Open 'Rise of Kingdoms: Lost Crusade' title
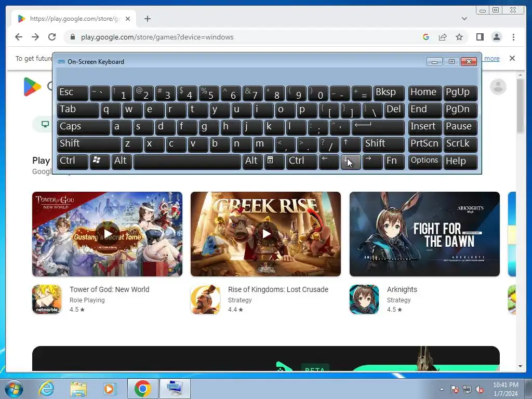 [x=278, y=289]
